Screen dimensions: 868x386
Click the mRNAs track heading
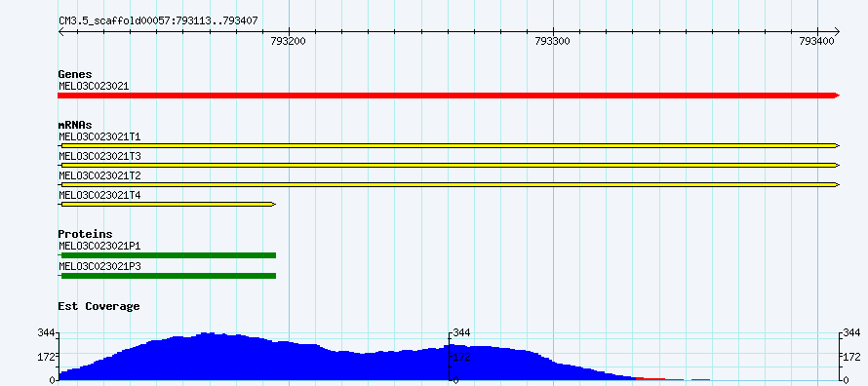[x=75, y=125]
